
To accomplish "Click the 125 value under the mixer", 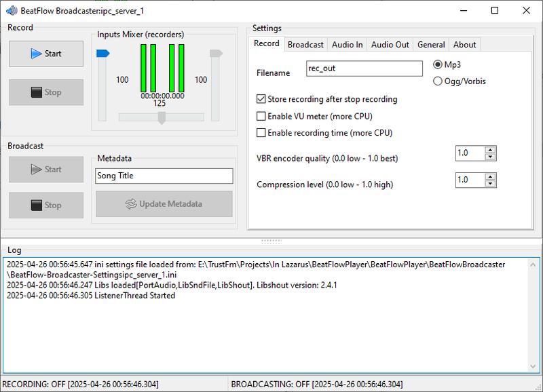I will coord(160,104).
